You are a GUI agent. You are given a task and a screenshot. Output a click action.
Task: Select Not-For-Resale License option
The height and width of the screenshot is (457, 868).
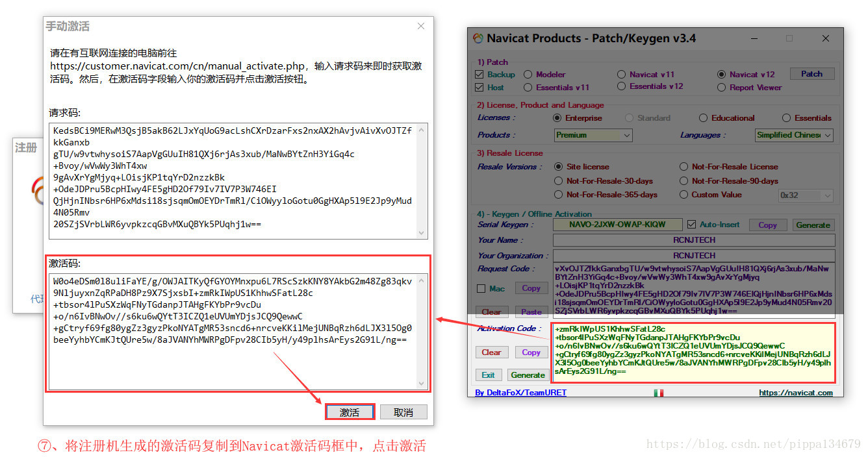683,167
